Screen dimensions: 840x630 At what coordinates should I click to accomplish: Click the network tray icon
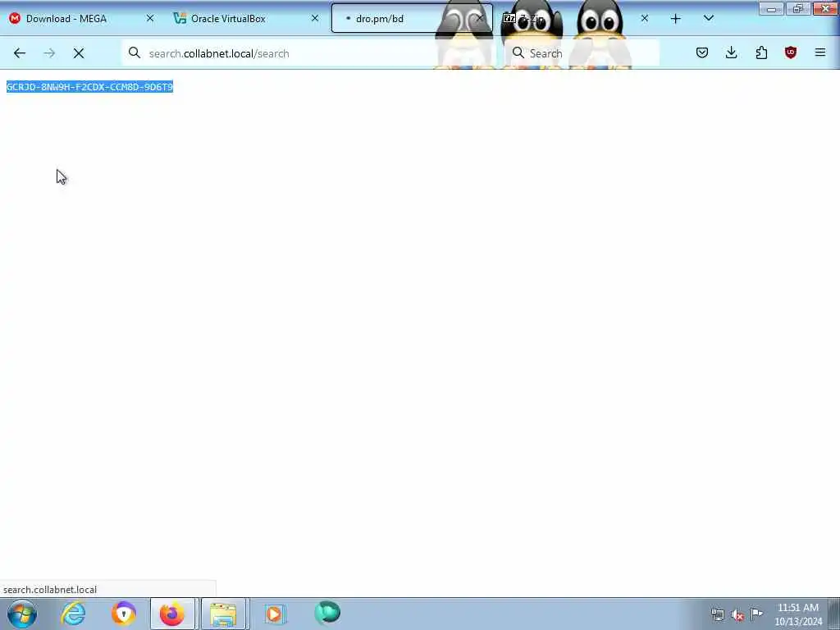point(717,614)
